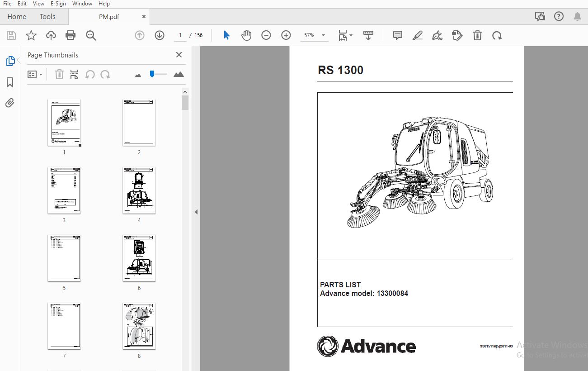Choose the arrow Selection tool
This screenshot has width=588, height=371.
pyautogui.click(x=227, y=35)
